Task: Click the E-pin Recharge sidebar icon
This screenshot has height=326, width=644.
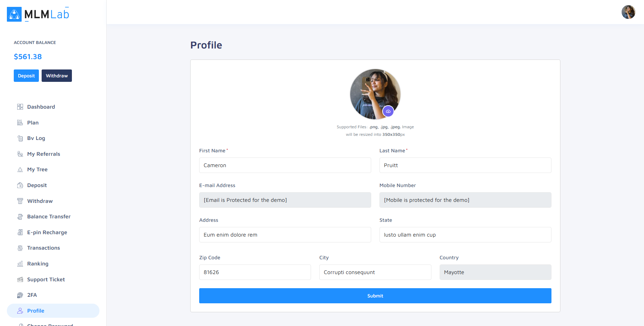Action: [x=20, y=232]
